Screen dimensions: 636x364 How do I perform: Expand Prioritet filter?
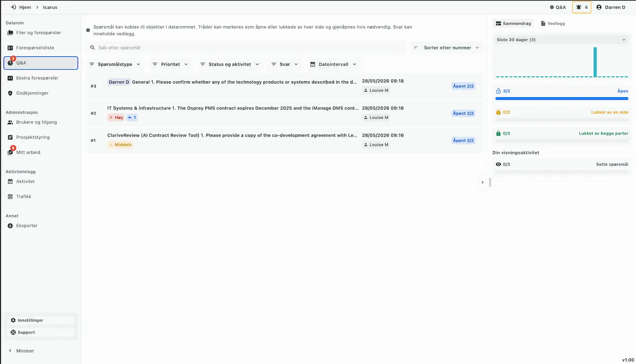click(170, 64)
